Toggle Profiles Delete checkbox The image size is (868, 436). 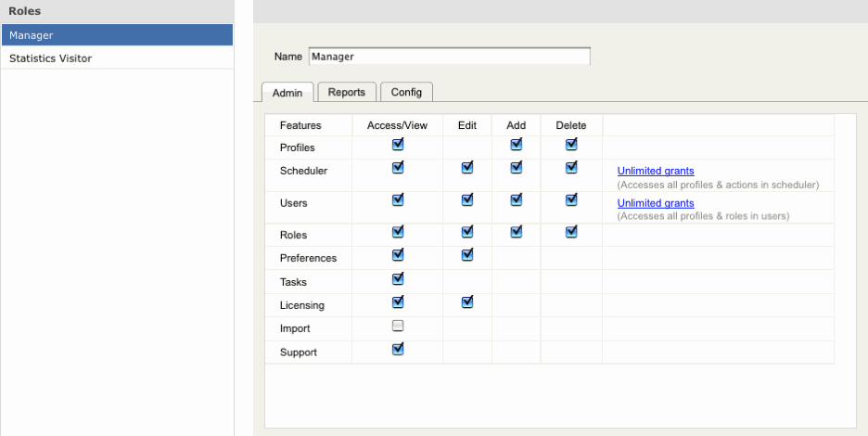tap(571, 145)
